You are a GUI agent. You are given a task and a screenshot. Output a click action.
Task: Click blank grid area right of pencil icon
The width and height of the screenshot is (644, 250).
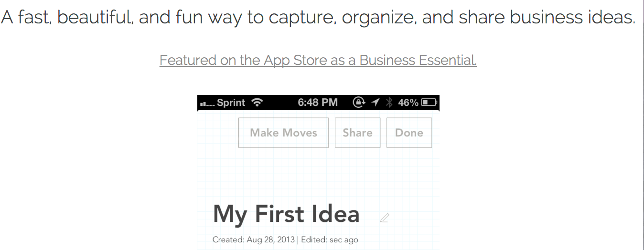pos(416,218)
